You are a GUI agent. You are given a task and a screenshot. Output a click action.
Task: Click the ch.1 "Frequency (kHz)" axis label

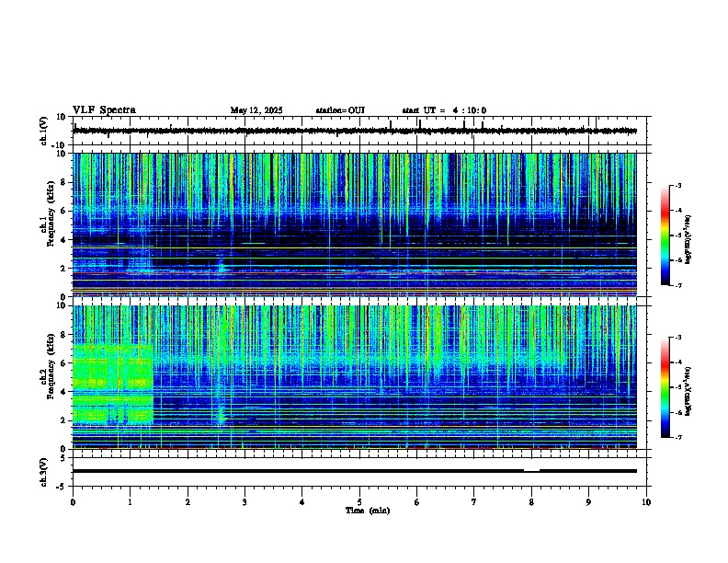pyautogui.click(x=51, y=213)
